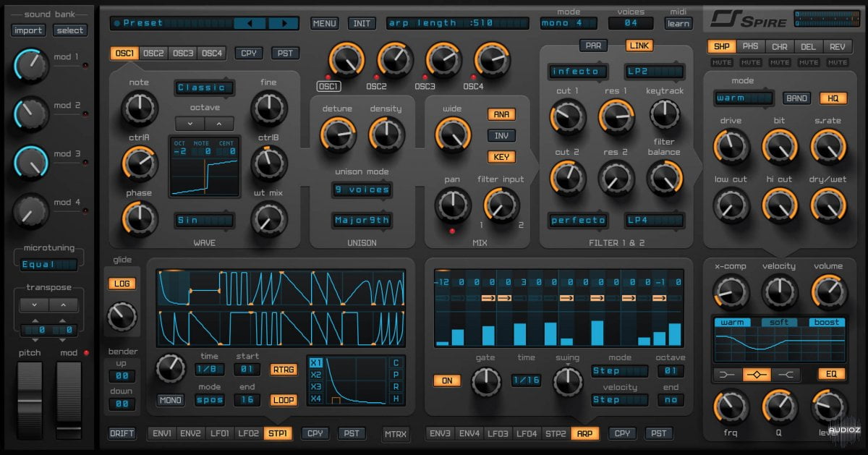Screen dimensions: 868x455
Task: Switch to the ENV1 tab
Action: click(161, 433)
